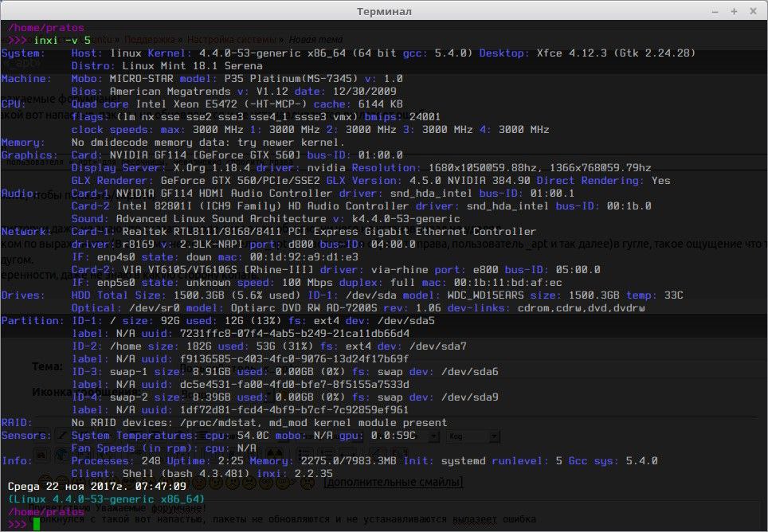Click drive temperature '33C'
768x532 pixels.
click(673, 295)
